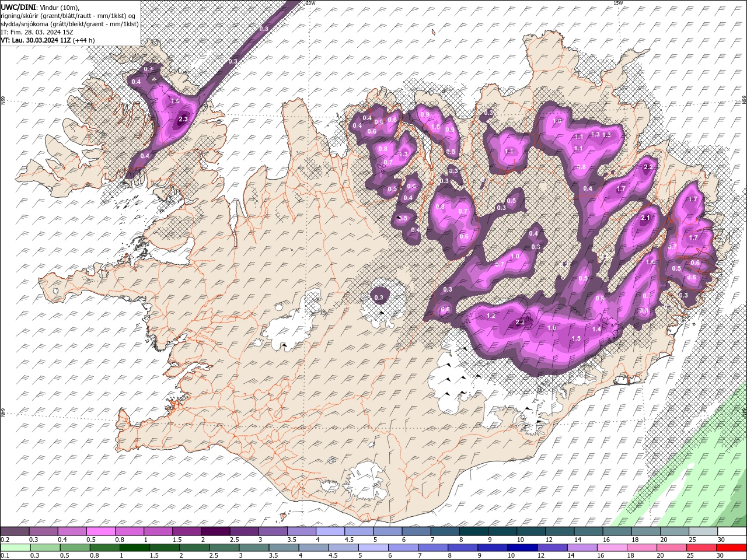This screenshot has height=560, width=747.
Task: Pick top-row white swatch after 30
Action: pyautogui.click(x=732, y=531)
